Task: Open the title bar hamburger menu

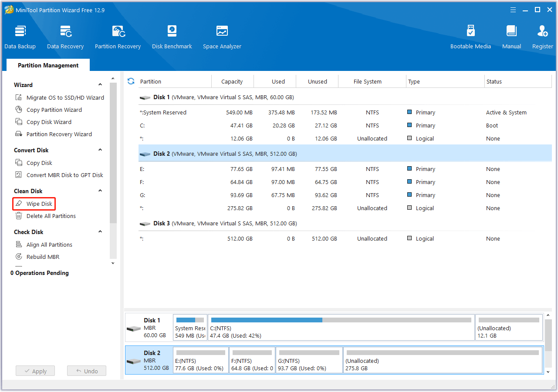Action: [514, 10]
